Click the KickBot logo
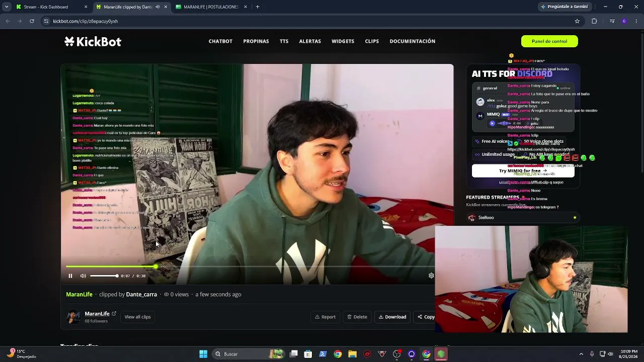The height and width of the screenshot is (362, 644). click(93, 42)
